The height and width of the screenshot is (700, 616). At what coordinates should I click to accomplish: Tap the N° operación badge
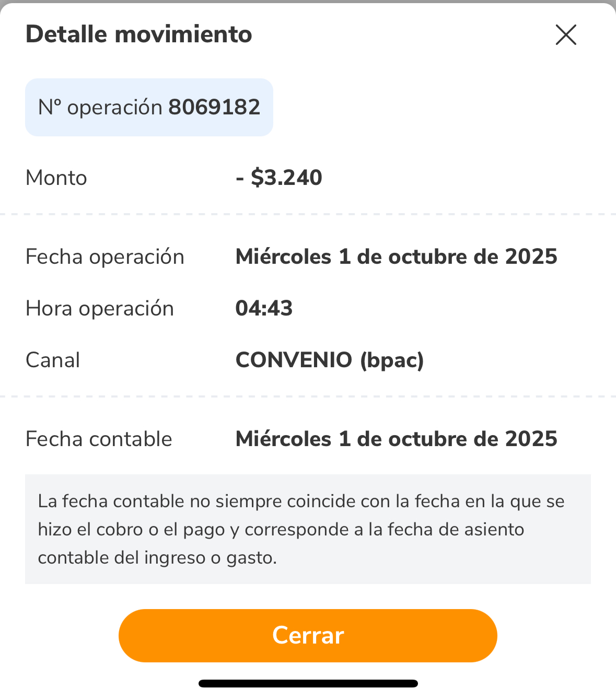click(x=149, y=107)
